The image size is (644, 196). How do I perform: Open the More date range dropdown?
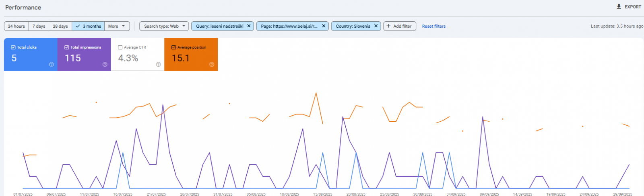[117, 26]
